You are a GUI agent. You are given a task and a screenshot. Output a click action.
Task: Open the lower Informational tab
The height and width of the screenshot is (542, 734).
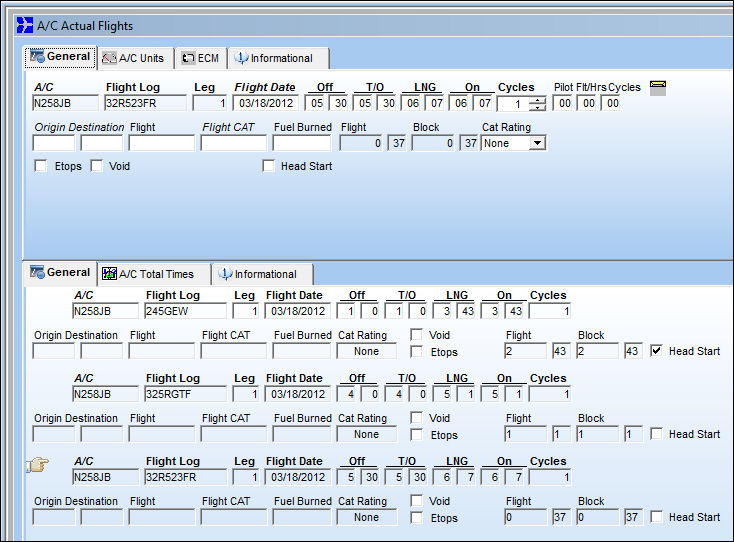pyautogui.click(x=262, y=274)
